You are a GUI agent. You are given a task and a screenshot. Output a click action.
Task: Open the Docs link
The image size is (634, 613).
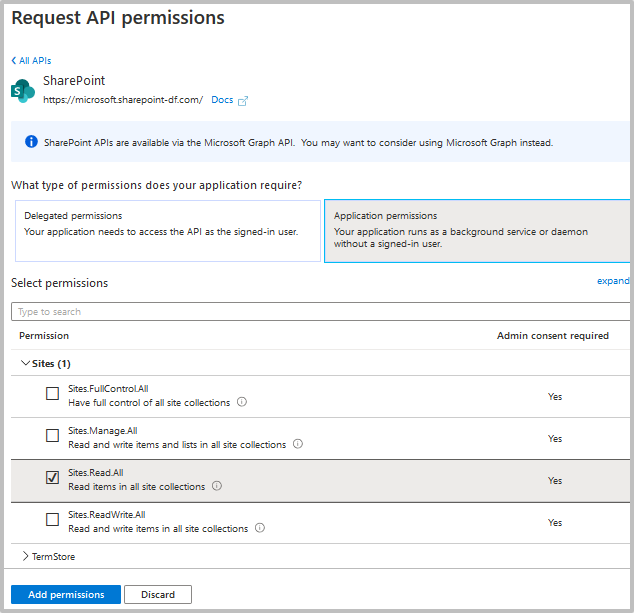pyautogui.click(x=222, y=100)
